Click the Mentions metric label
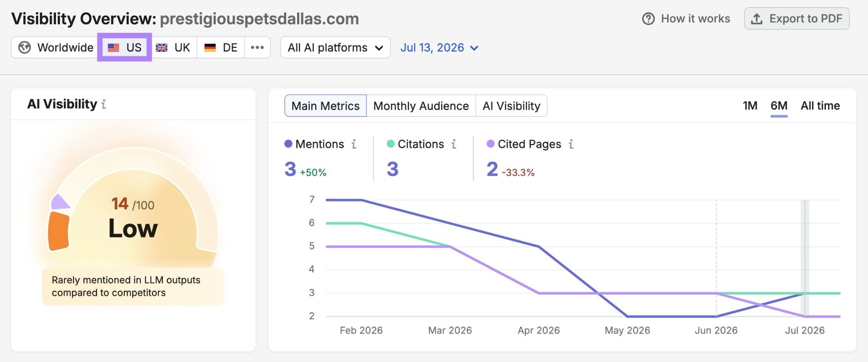Image resolution: width=868 pixels, height=362 pixels. point(320,144)
